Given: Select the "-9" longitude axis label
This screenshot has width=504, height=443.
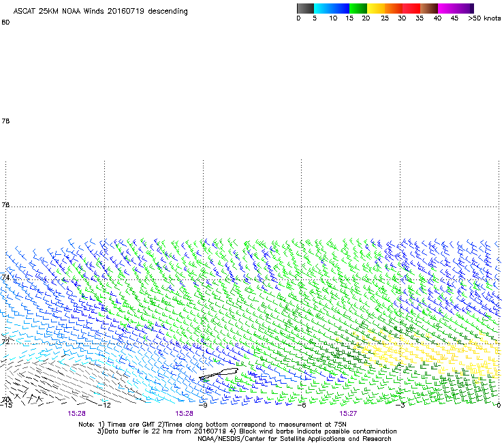Looking at the screenshot, I should [203, 406].
